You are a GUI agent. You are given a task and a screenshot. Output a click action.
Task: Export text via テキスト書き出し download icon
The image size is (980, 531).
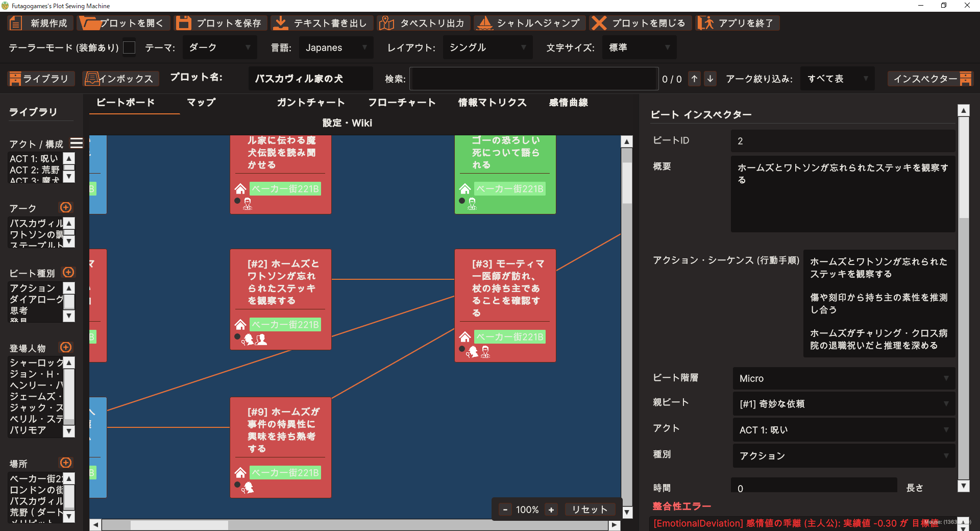[280, 23]
